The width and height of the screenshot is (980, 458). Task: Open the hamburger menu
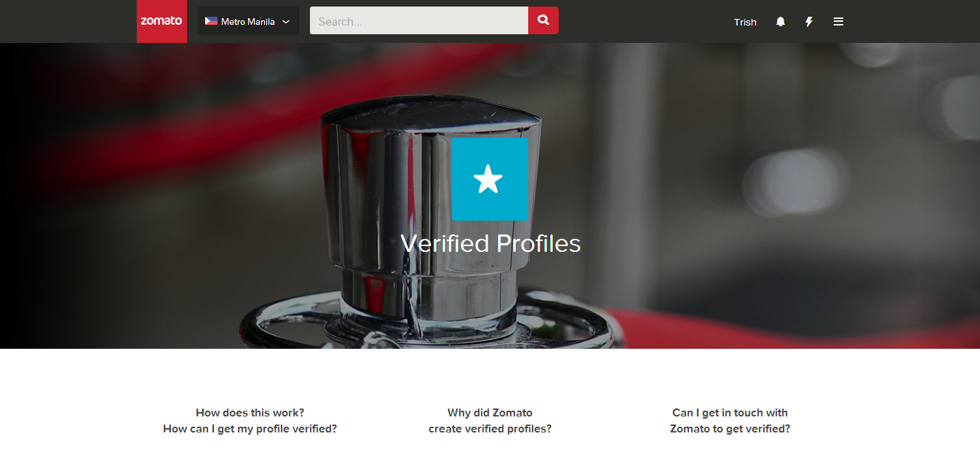(x=838, y=22)
